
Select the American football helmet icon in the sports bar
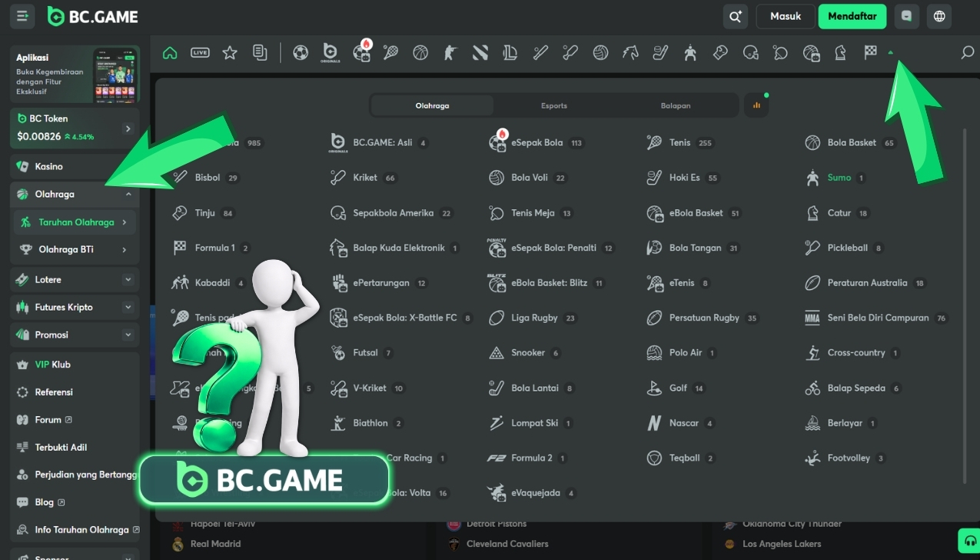point(750,53)
